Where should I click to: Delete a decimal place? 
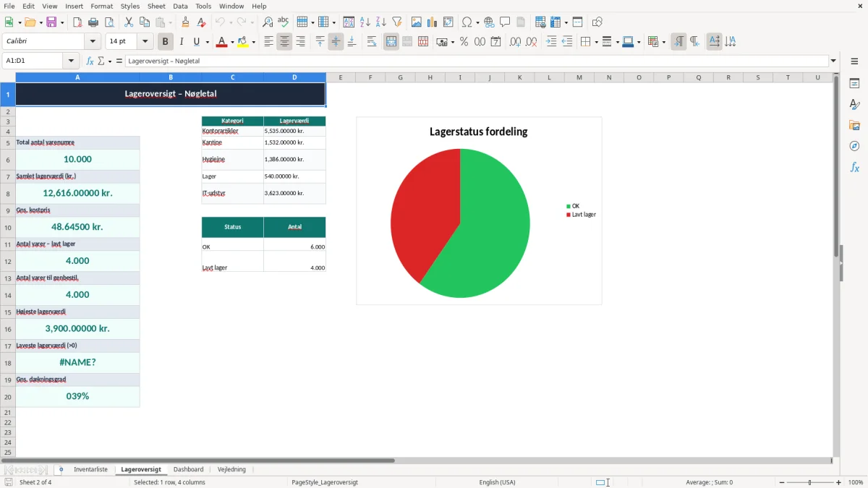[x=531, y=42]
